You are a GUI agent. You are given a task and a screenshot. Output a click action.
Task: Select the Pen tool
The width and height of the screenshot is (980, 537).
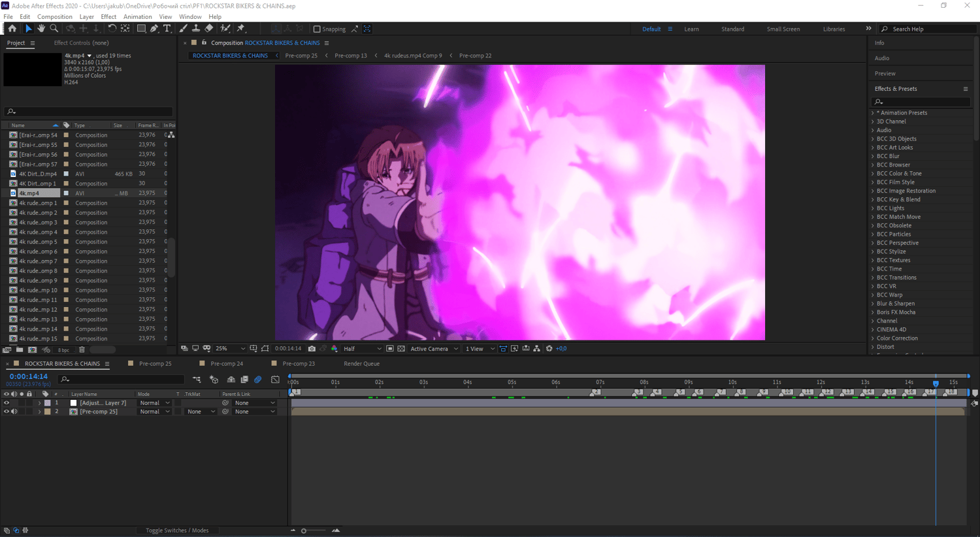coord(154,29)
